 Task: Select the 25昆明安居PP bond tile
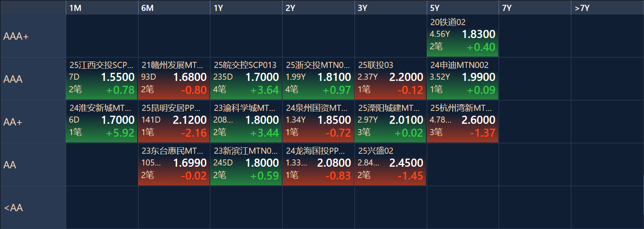(174, 122)
